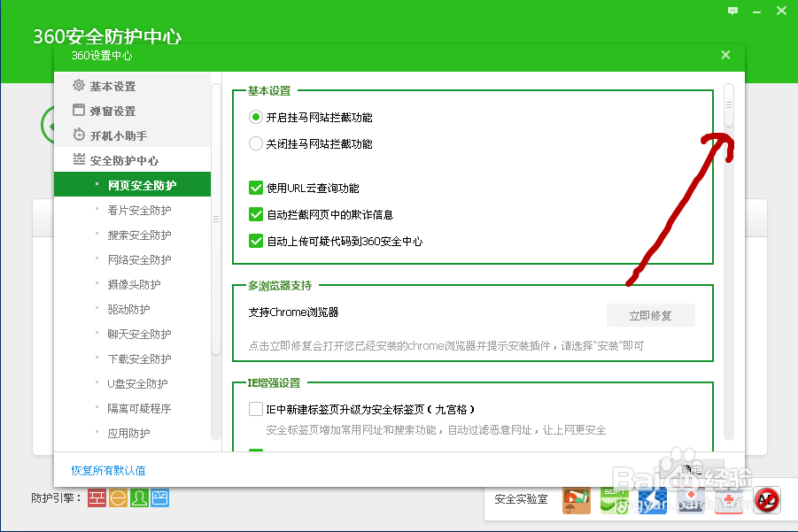The height and width of the screenshot is (532, 798).
Task: Select 网页安全防护 in the sidebar
Action: click(132, 184)
